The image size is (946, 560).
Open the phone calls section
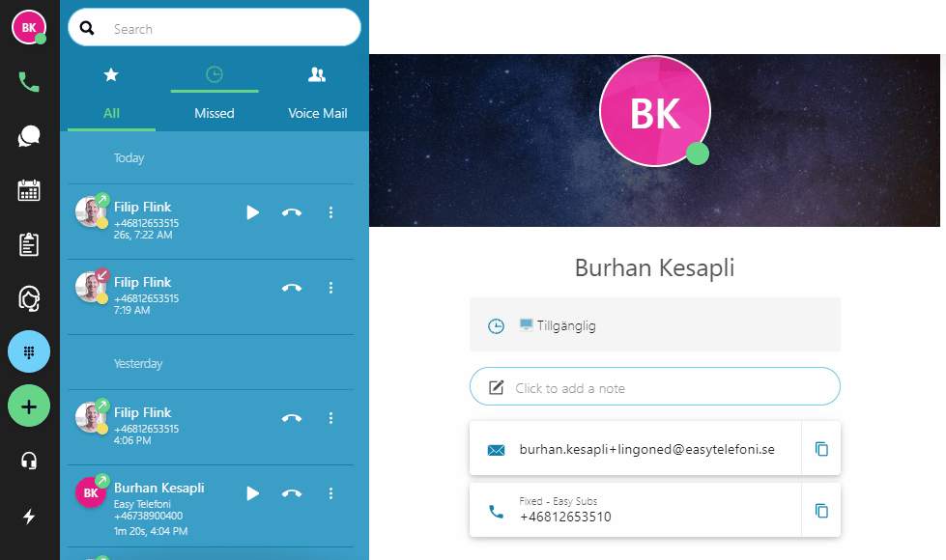point(29,81)
